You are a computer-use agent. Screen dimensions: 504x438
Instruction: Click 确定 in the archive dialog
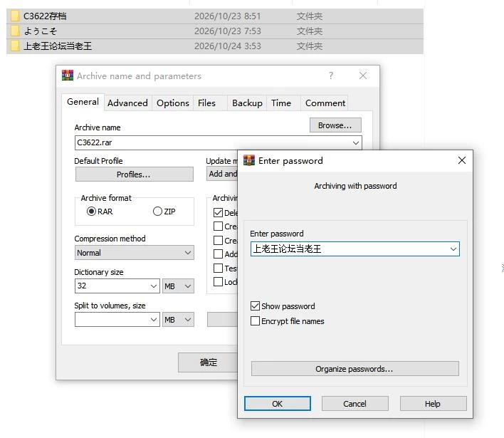click(209, 363)
